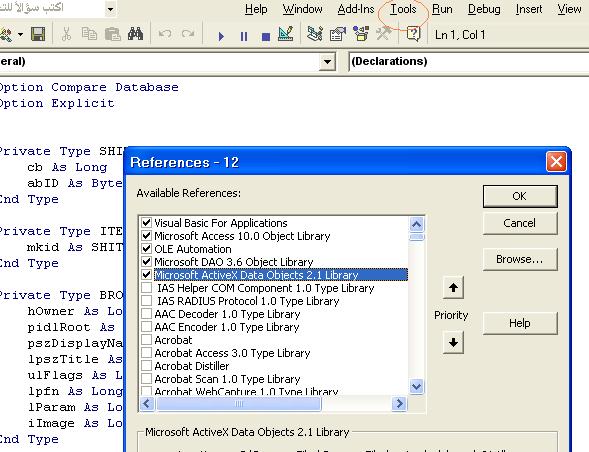Click the Copy icon in the toolbar

(x=89, y=35)
